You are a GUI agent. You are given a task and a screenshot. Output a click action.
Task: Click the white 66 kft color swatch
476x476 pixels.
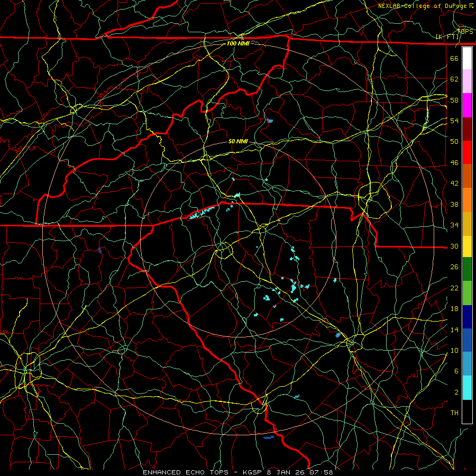tap(467, 58)
